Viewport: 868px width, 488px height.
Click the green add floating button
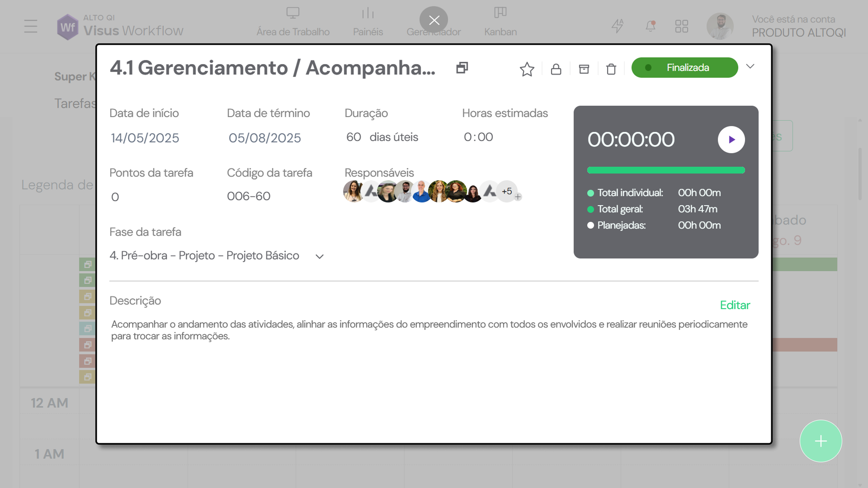(x=820, y=441)
